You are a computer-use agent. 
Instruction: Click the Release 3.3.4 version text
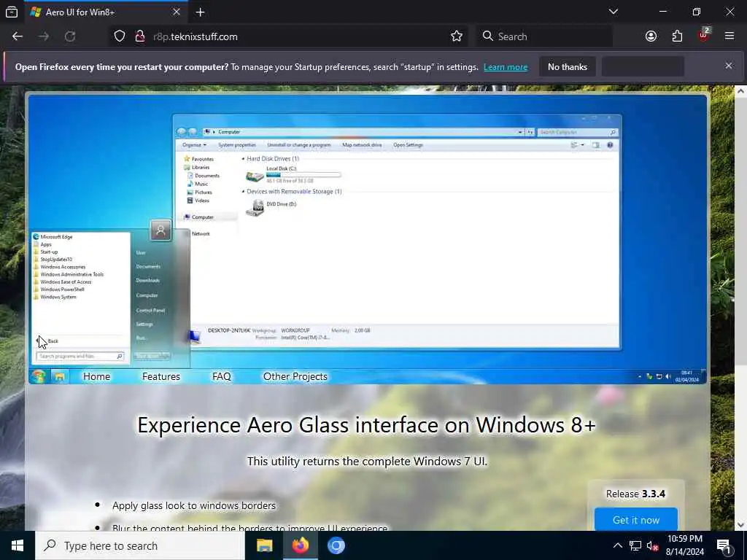(x=635, y=494)
